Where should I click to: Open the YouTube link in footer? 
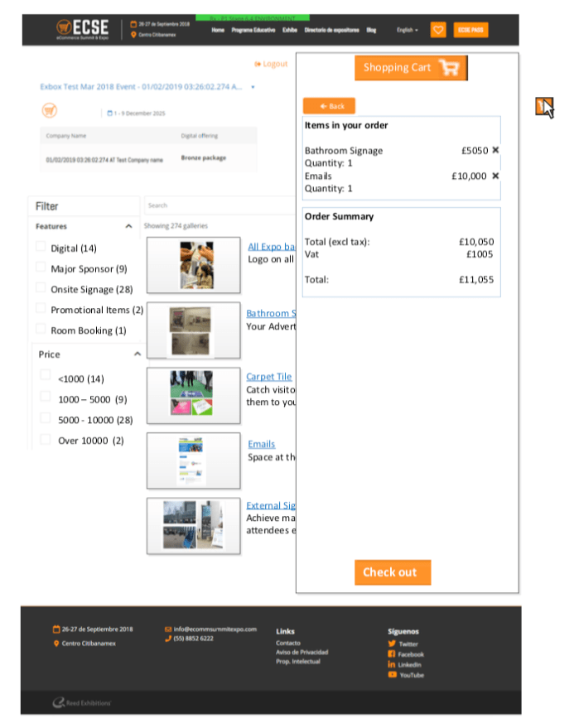coord(411,675)
